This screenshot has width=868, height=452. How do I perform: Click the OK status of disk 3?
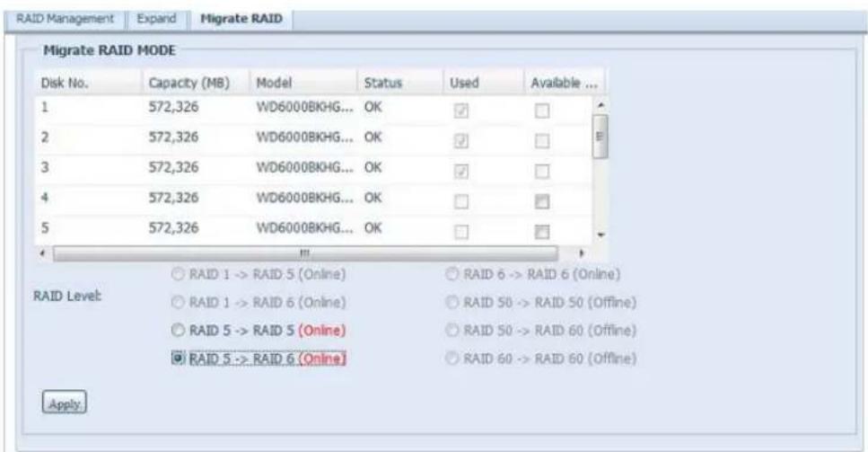click(x=373, y=167)
